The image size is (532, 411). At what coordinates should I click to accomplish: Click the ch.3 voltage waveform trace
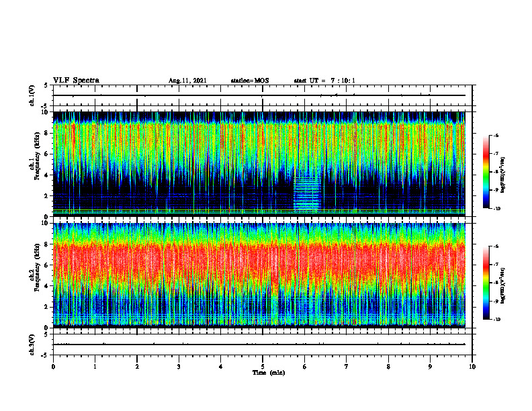click(x=259, y=345)
